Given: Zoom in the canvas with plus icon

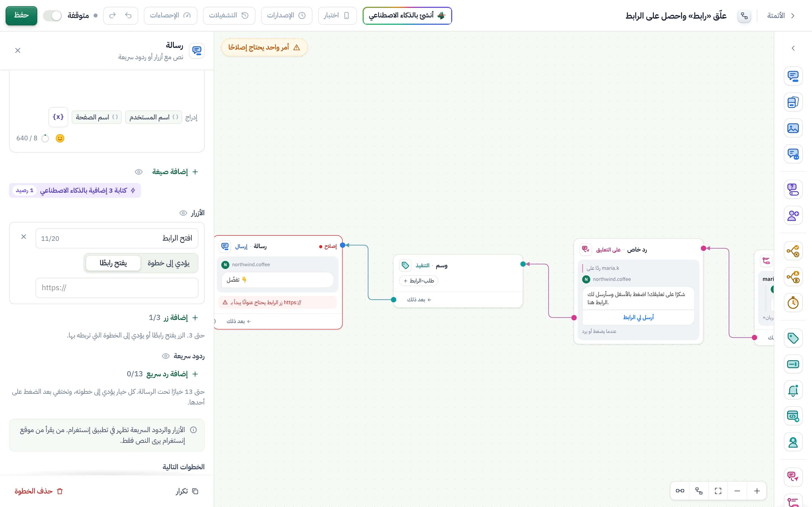Looking at the screenshot, I should (x=757, y=491).
